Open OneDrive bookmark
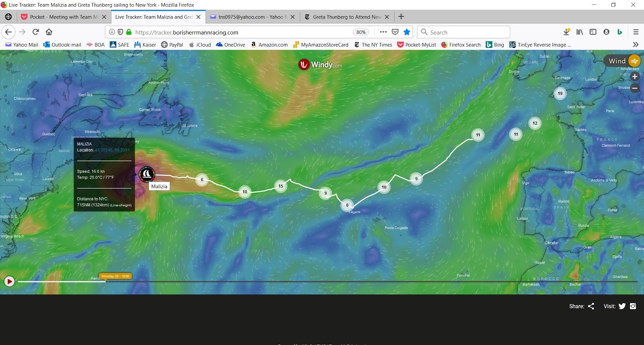 coord(231,45)
